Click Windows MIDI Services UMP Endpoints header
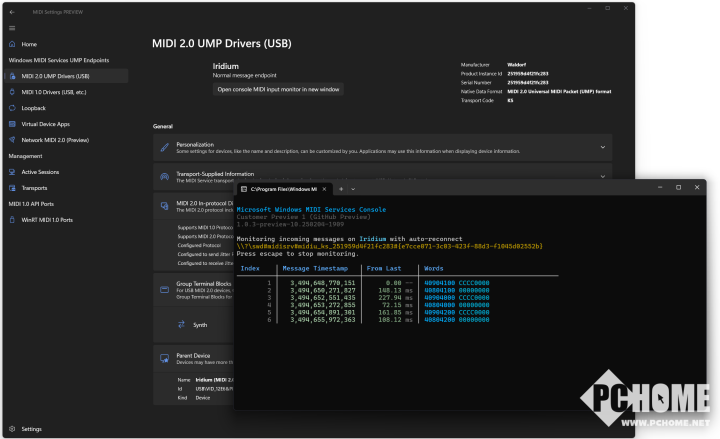This screenshot has width=720, height=439. point(59,60)
